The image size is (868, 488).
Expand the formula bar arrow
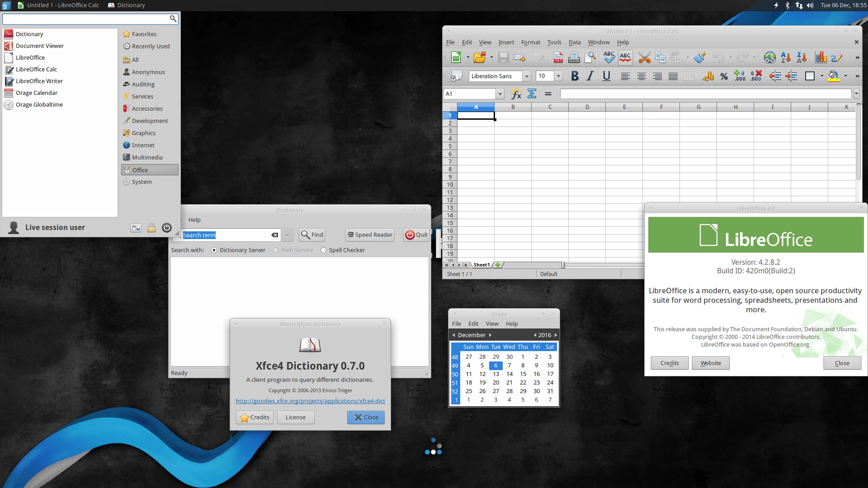click(856, 94)
